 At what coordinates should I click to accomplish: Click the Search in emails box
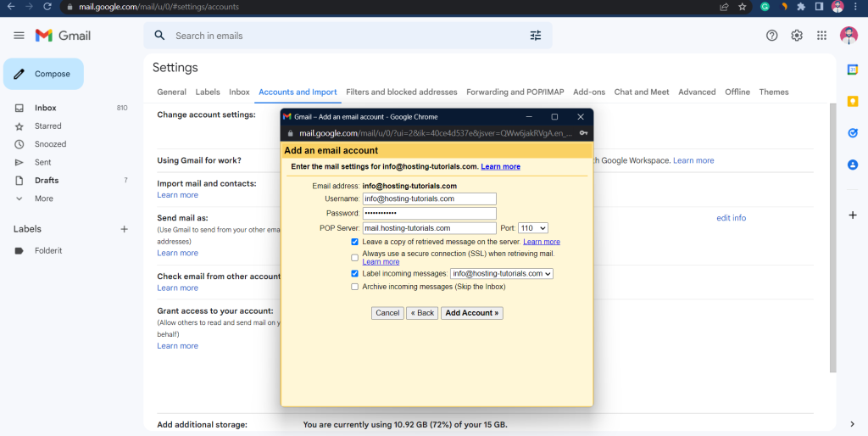348,36
